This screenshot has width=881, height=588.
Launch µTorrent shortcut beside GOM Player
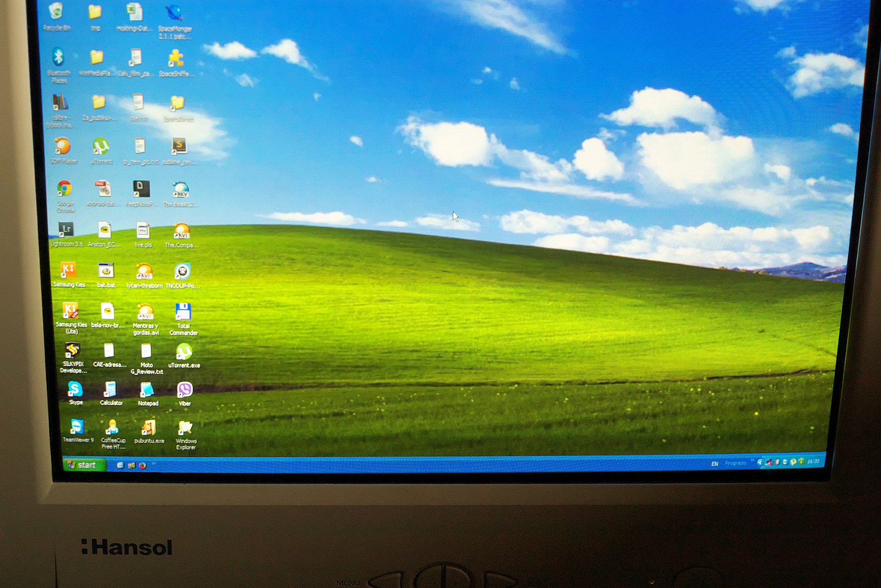click(101, 151)
